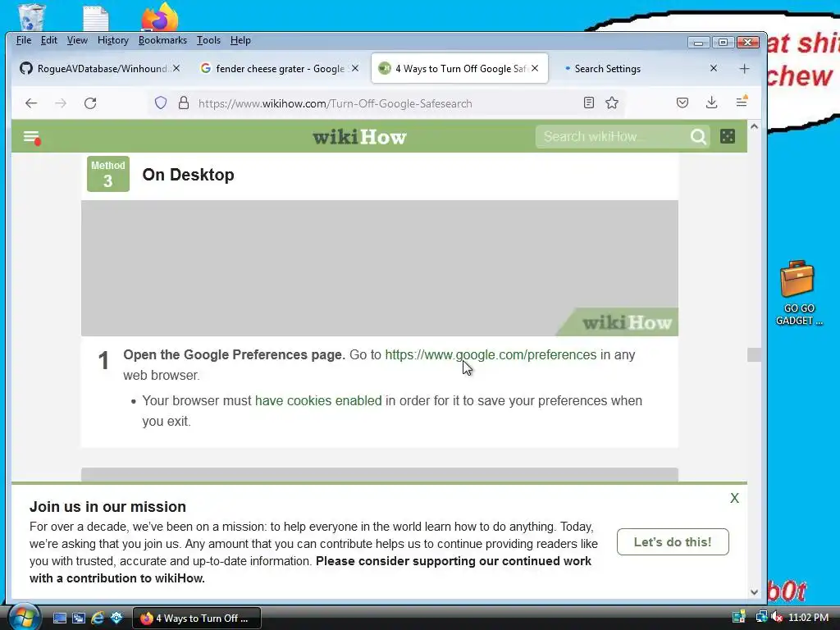This screenshot has height=630, width=840.
Task: Open the Save to Pocket icon
Action: coord(682,103)
